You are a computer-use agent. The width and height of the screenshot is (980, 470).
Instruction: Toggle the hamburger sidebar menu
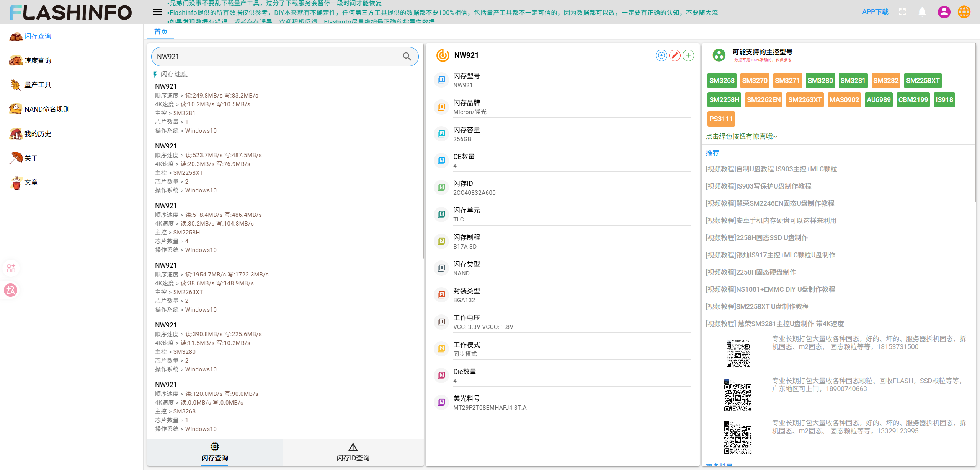coord(157,12)
